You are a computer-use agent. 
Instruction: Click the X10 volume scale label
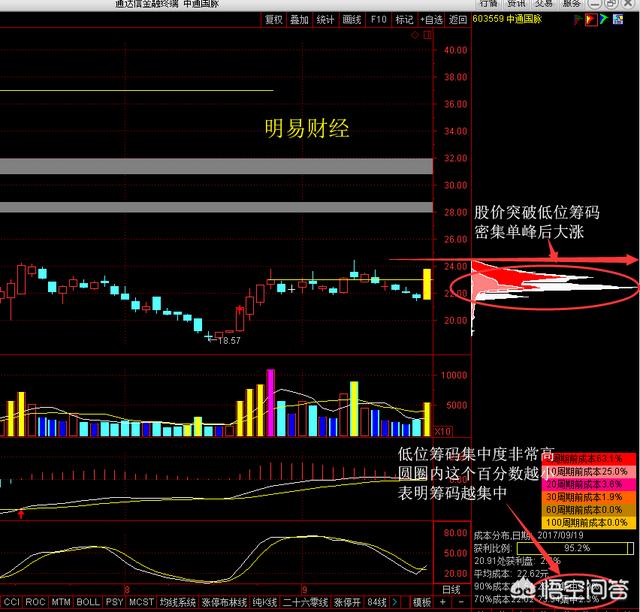tap(443, 431)
